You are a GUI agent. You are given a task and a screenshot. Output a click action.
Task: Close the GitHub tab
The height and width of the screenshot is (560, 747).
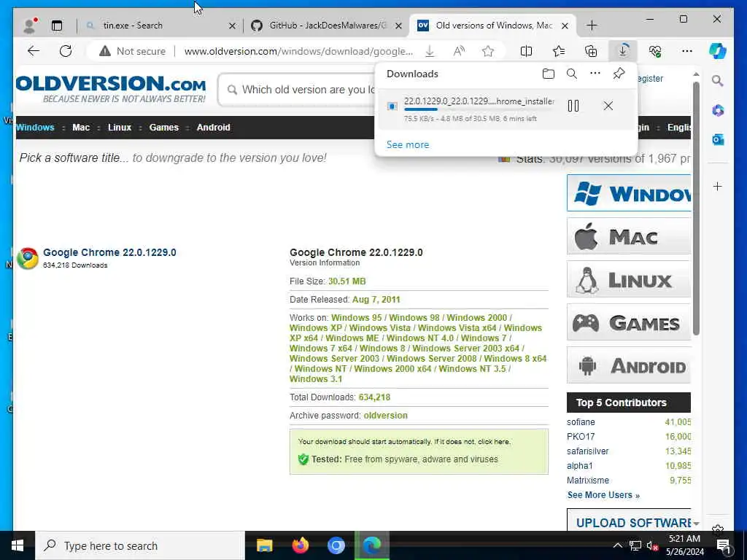399,26
